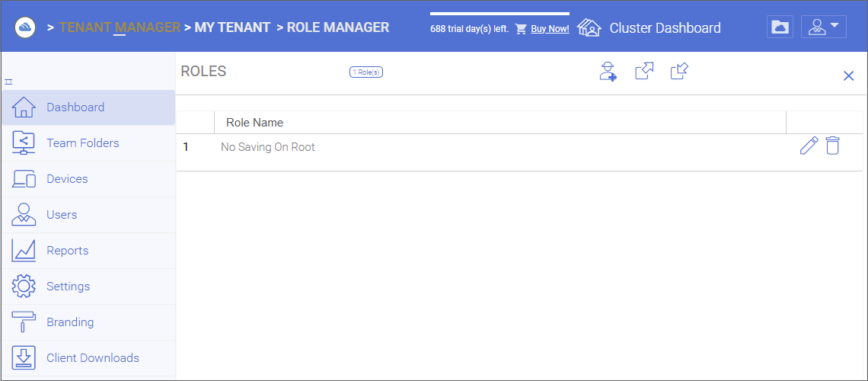Open the cloud folder icon button
The width and height of the screenshot is (868, 381).
tap(780, 27)
